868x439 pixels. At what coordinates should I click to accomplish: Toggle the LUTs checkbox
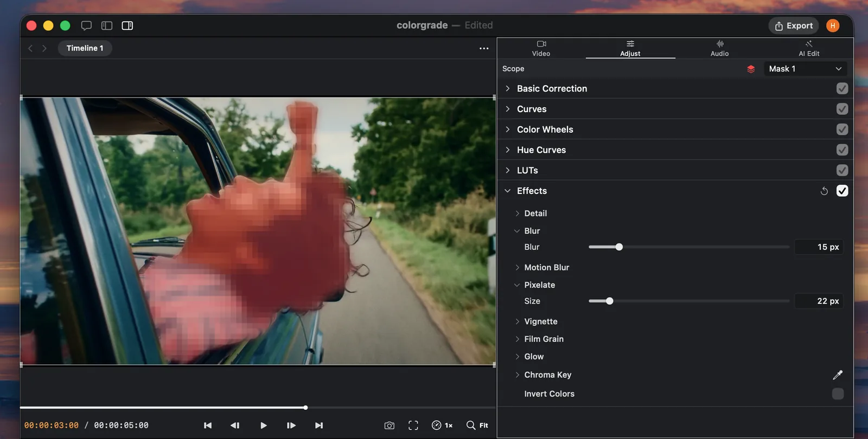[x=842, y=170]
